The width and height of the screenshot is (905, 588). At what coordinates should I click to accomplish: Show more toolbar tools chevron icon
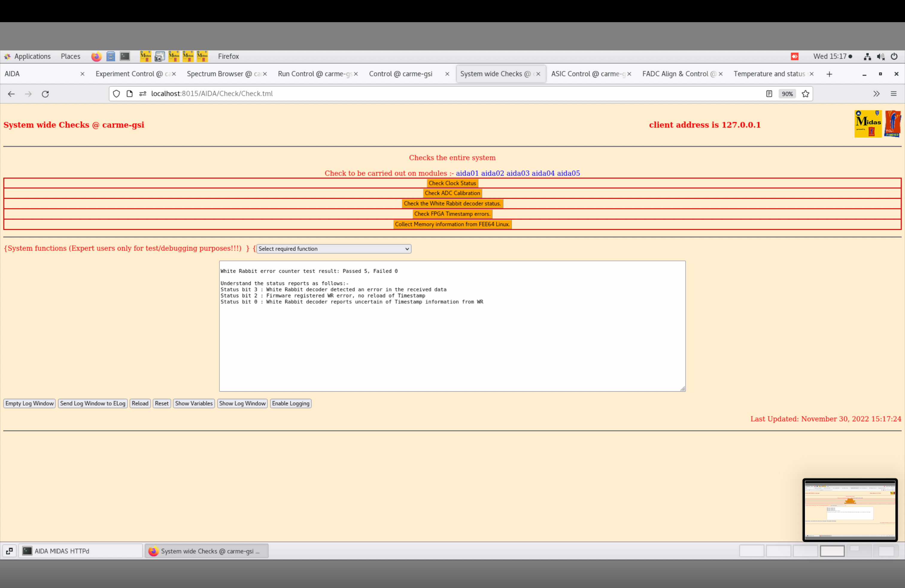click(x=876, y=94)
